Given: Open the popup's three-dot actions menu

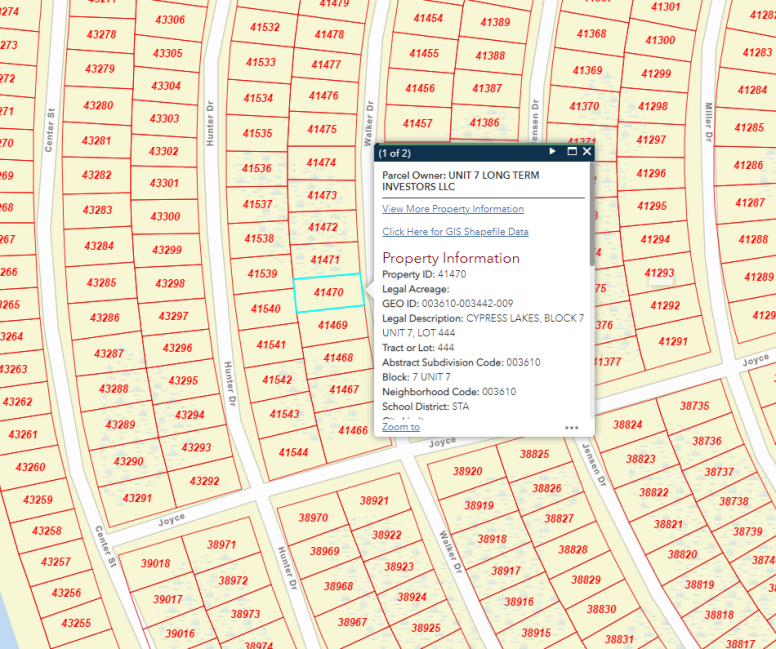Looking at the screenshot, I should 571,427.
